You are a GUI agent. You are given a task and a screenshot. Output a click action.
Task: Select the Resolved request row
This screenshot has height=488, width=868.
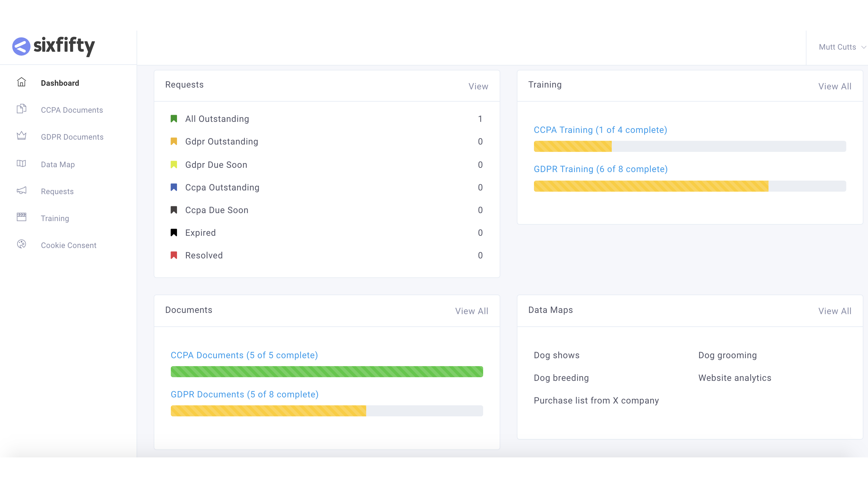[x=327, y=255]
